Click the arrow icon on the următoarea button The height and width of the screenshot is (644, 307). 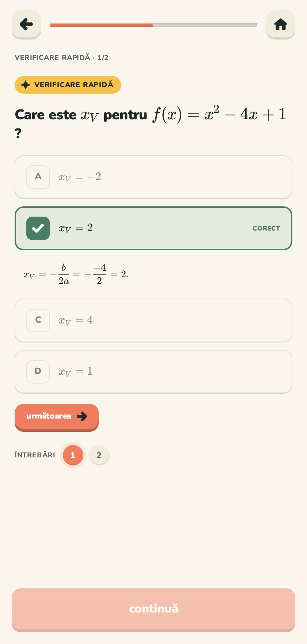(x=82, y=416)
